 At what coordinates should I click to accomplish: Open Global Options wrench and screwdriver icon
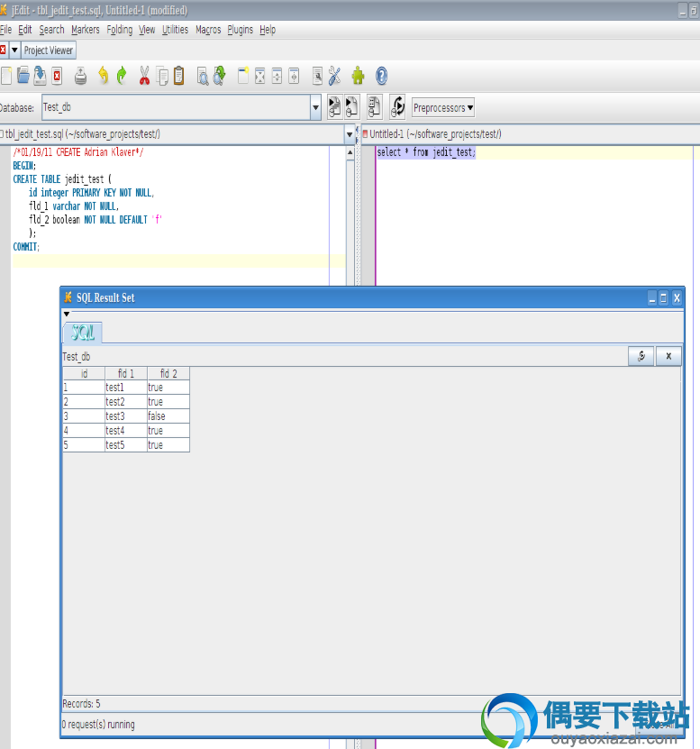point(335,76)
